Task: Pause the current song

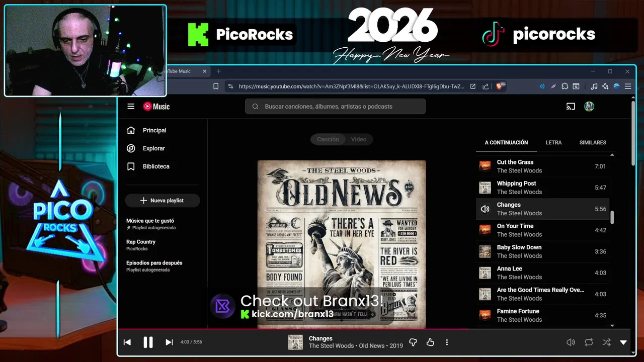Action: pos(148,342)
